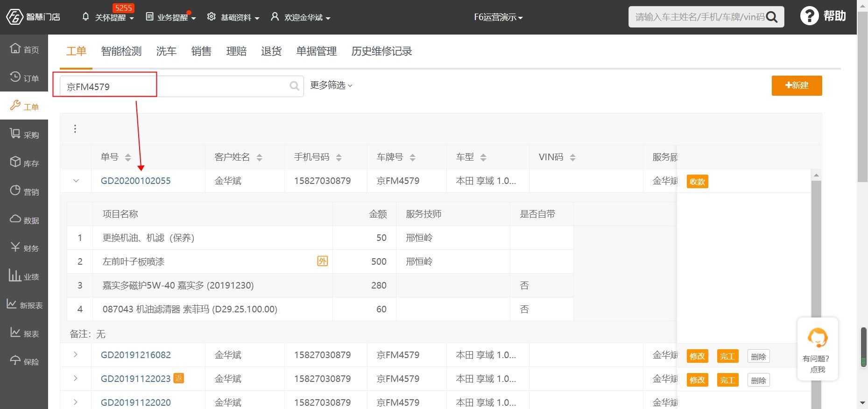This screenshot has height=409, width=868.
Task: Go to 首页 in sidebar
Action: click(x=24, y=49)
